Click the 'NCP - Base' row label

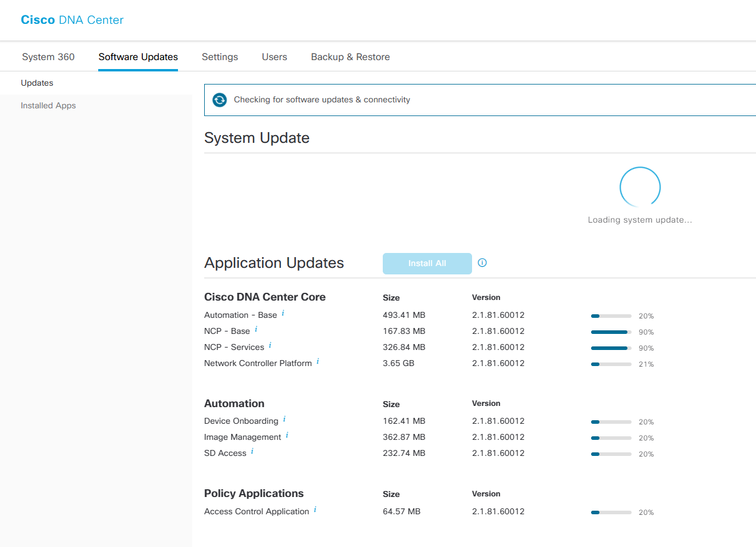point(227,331)
